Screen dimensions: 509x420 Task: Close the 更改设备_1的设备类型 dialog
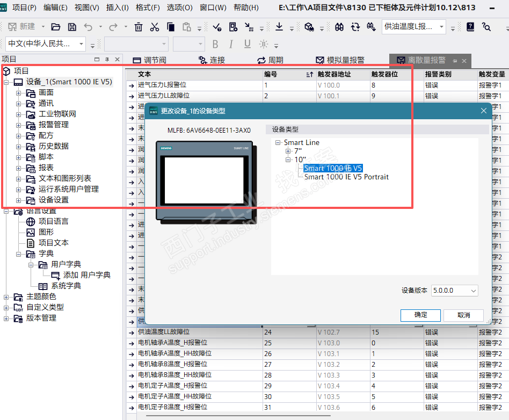(x=483, y=111)
